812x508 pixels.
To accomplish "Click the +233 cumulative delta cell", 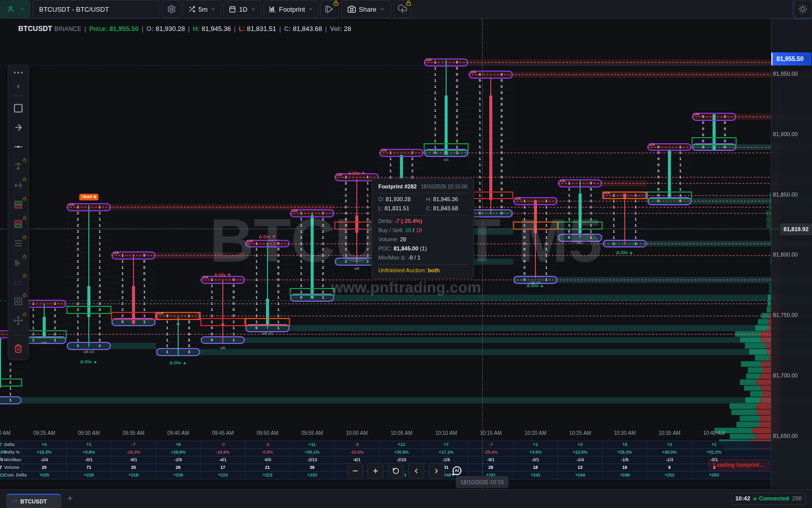I will pos(312,475).
